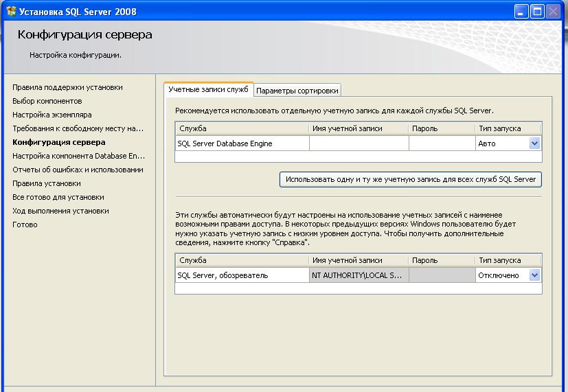Switch to the Учетные записи служб tab
Screen dimensions: 568x392
(208, 89)
